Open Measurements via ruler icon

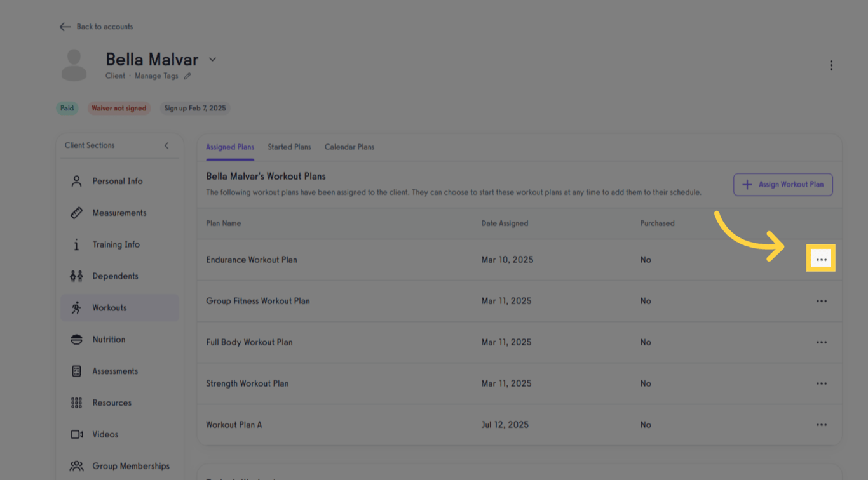coord(76,213)
